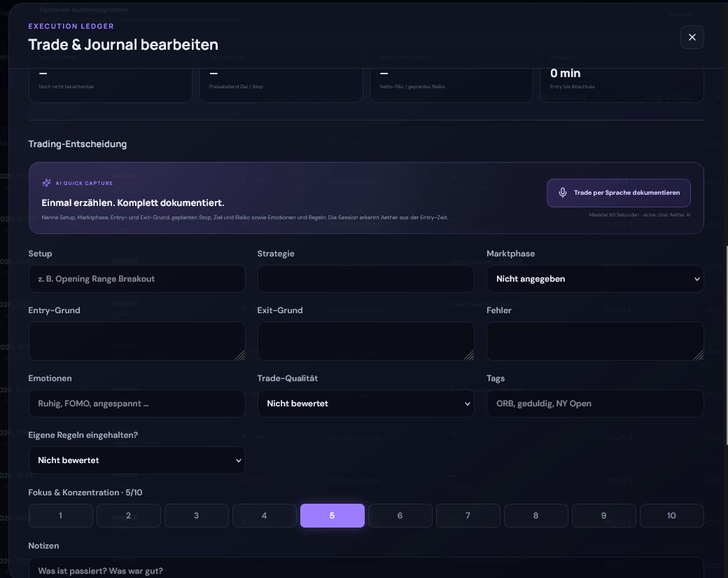Focus the Strategie input field
This screenshot has height=578, width=728.
click(x=366, y=279)
